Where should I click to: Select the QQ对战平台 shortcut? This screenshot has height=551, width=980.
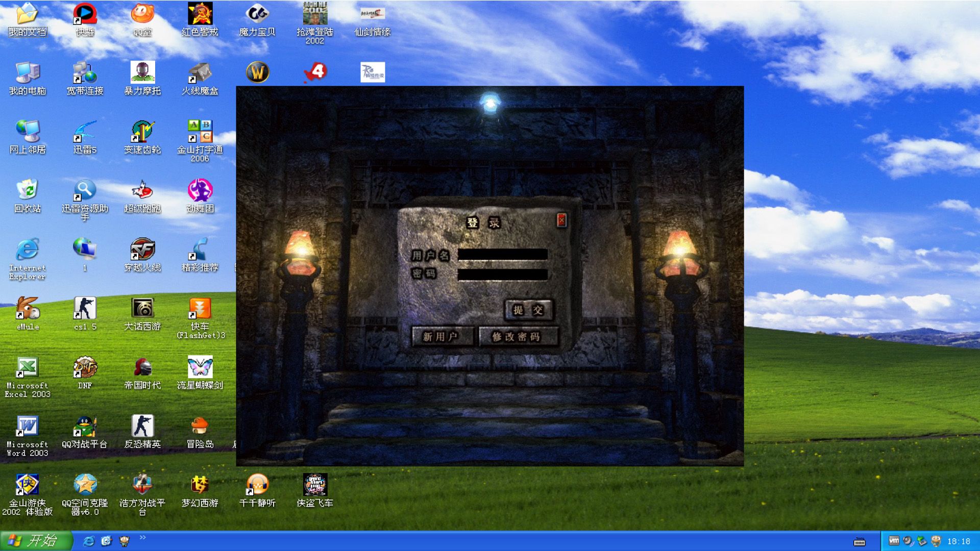click(x=85, y=432)
